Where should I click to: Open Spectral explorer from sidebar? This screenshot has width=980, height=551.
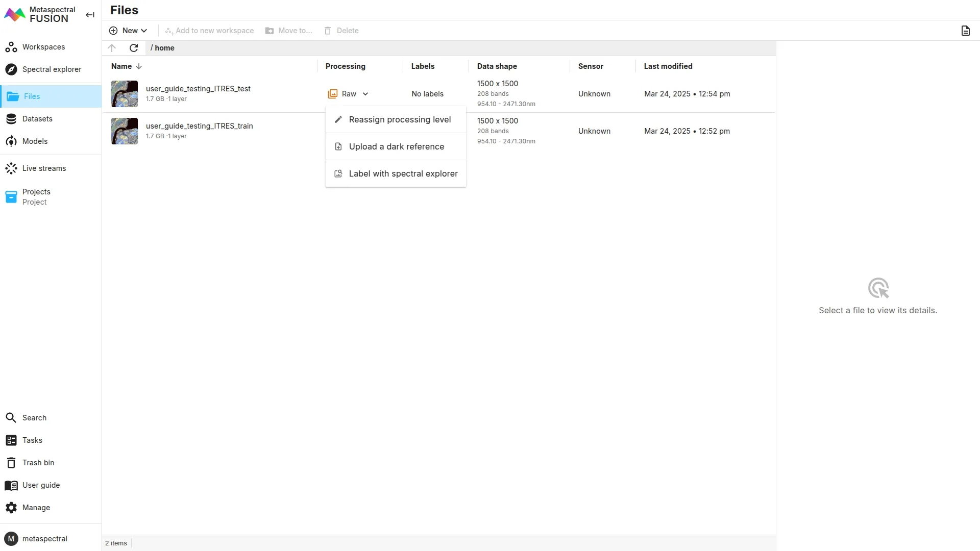[51, 69]
